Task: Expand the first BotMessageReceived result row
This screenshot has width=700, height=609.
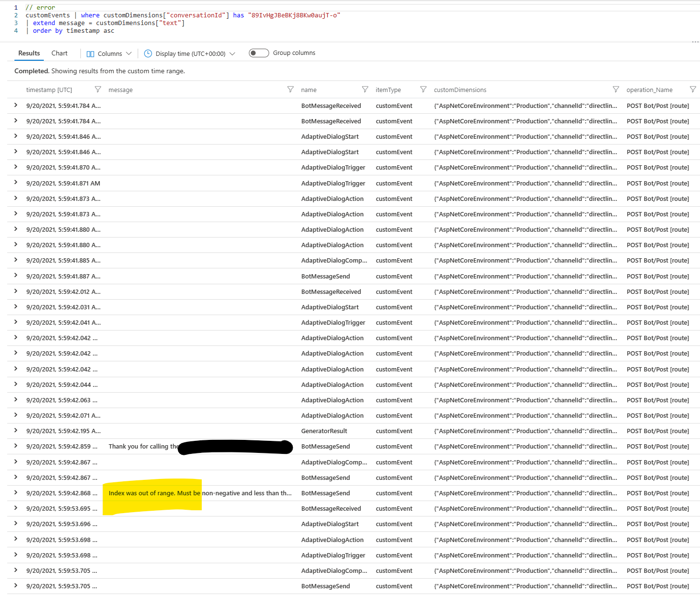Action: coord(15,105)
